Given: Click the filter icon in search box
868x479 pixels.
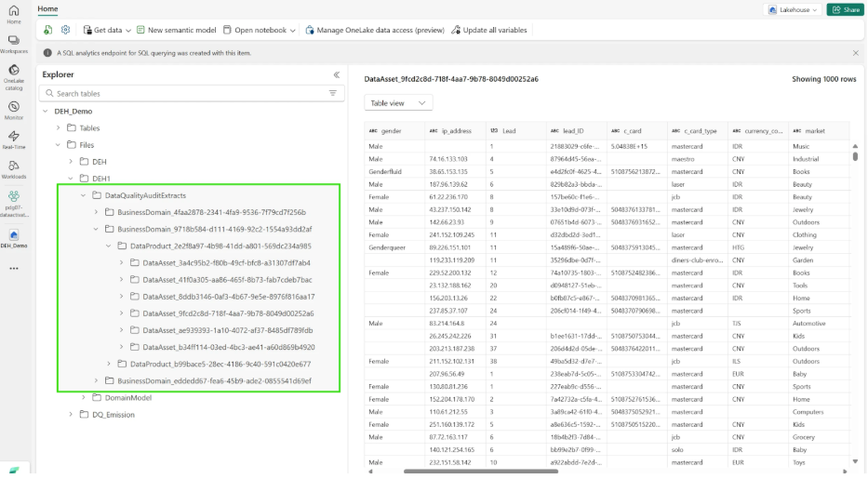Looking at the screenshot, I should pos(333,94).
